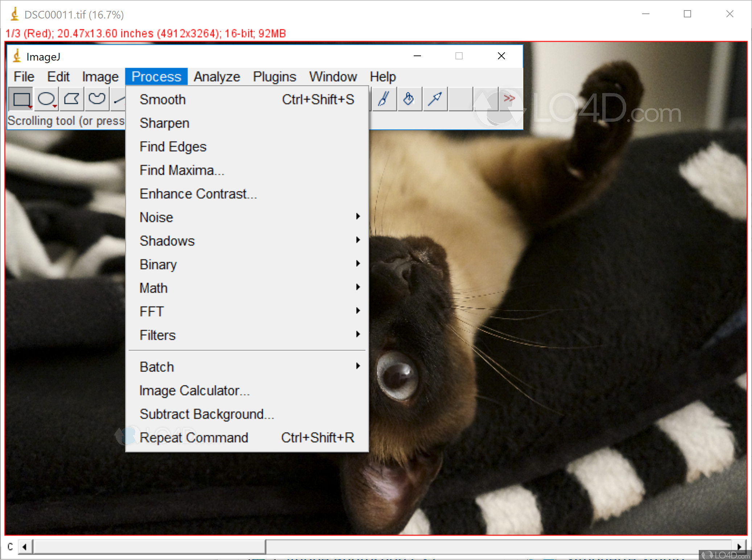Select the Rectangle selection tool

point(21,99)
